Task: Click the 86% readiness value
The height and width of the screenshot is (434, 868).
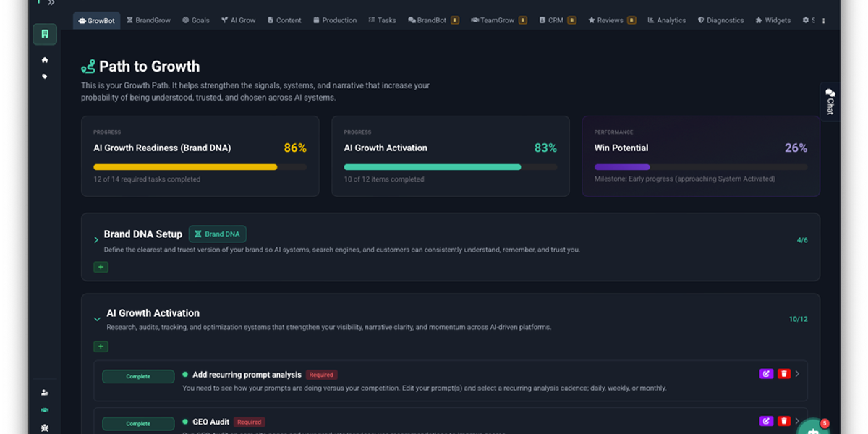Action: pos(295,148)
